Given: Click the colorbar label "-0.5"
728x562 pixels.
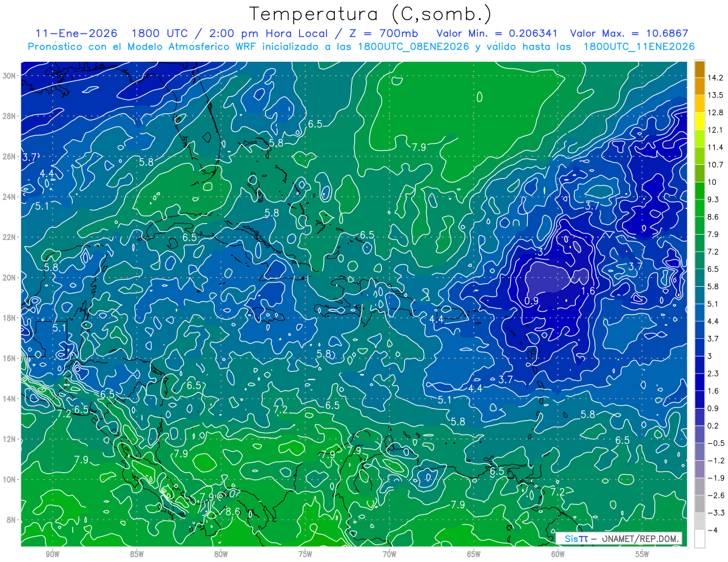Looking at the screenshot, I should (716, 443).
